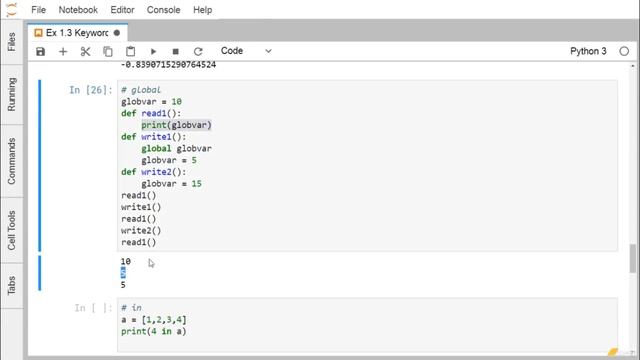Open the Notebook menu

pyautogui.click(x=78, y=10)
